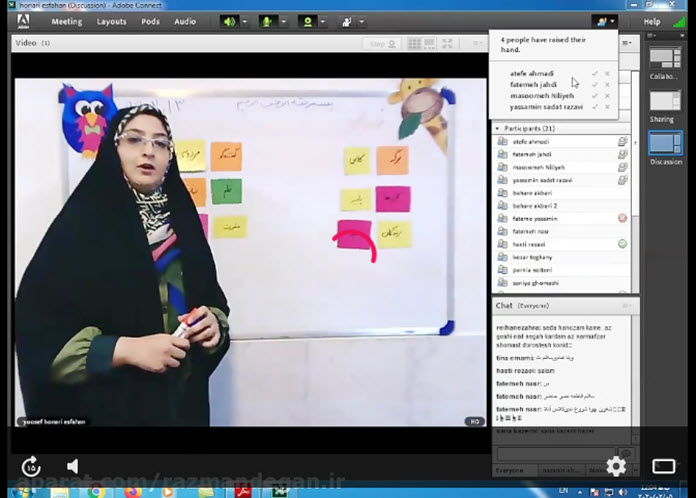Viewport: 696px width, 498px height.
Task: Select participant fatemeh nasr
Action: point(561,231)
